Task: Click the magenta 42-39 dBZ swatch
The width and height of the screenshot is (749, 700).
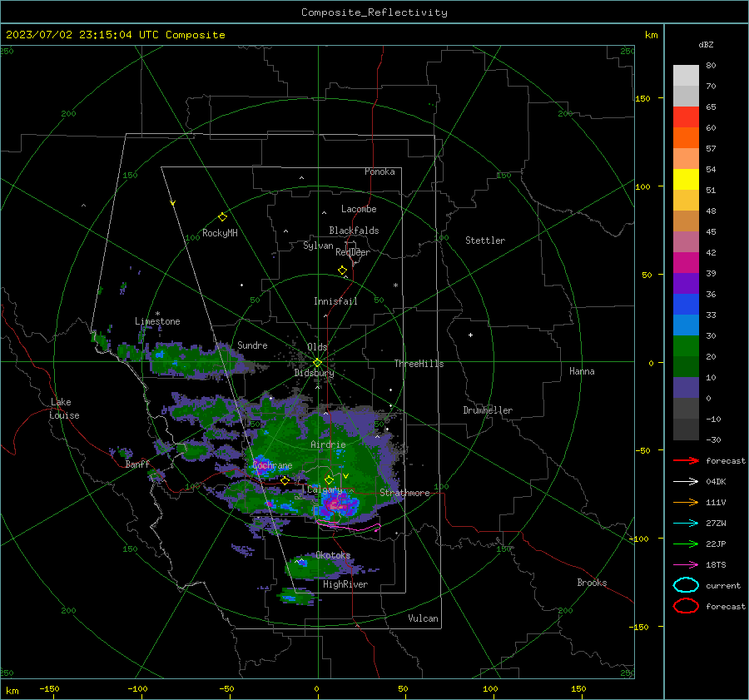Action: point(686,262)
